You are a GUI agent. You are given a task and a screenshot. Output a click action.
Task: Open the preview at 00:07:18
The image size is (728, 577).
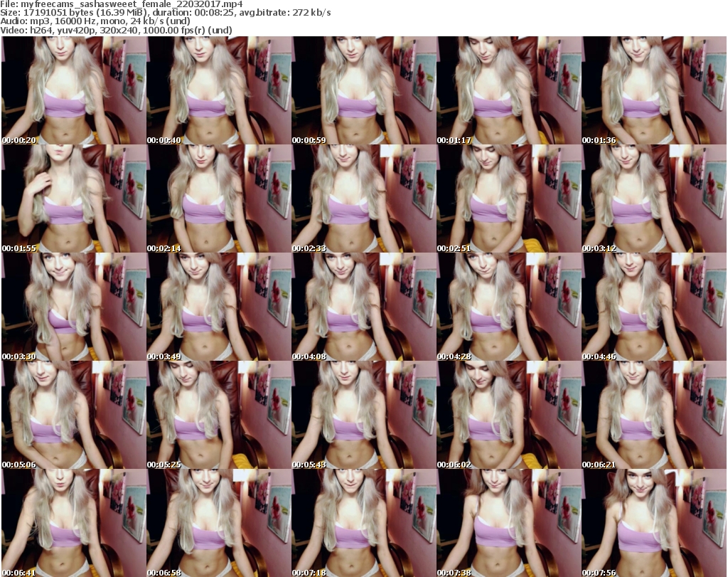pos(364,523)
